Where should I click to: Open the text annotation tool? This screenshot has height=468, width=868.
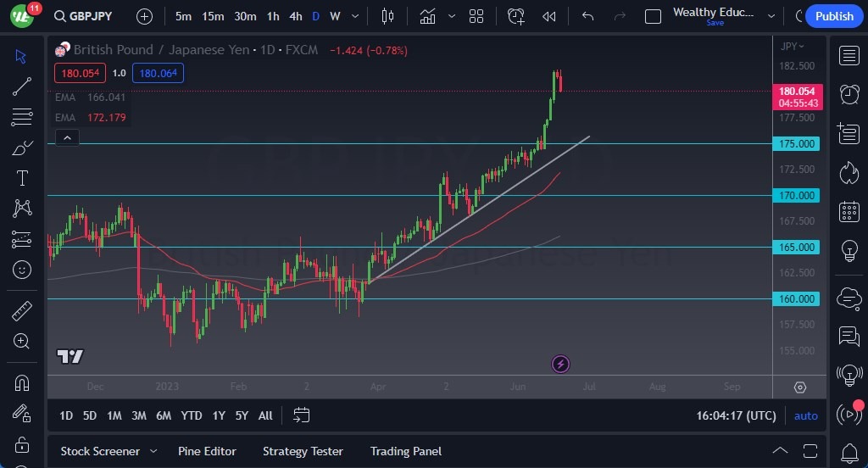coord(22,178)
